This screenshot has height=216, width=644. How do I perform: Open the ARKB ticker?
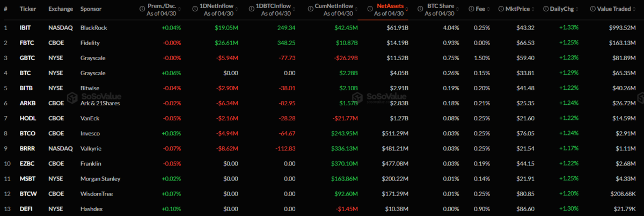pos(27,103)
